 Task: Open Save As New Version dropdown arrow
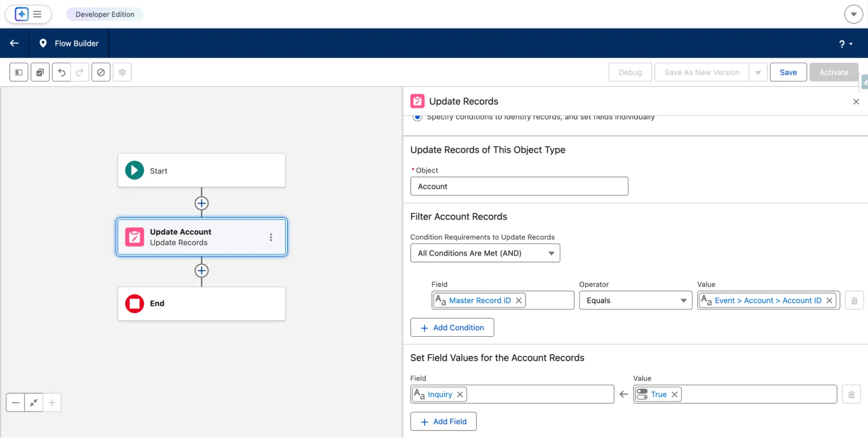click(758, 73)
